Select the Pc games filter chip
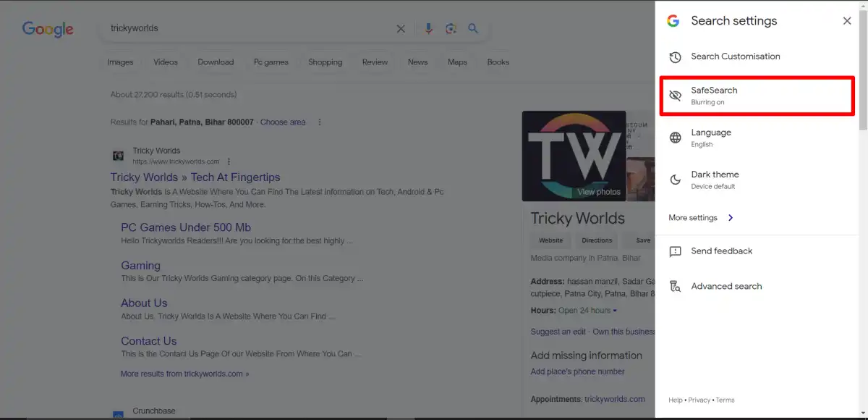The width and height of the screenshot is (868, 420). [271, 62]
